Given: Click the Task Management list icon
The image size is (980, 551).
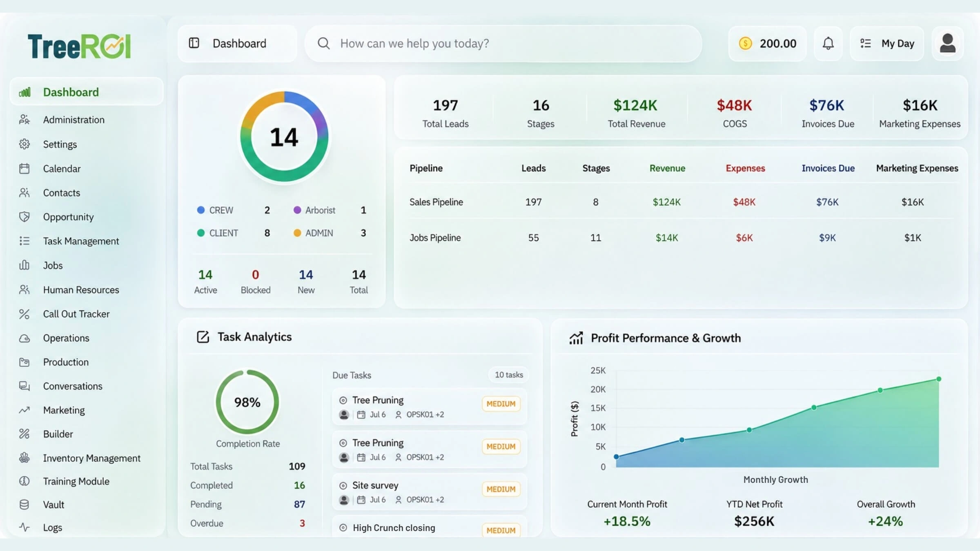Looking at the screenshot, I should click(24, 241).
